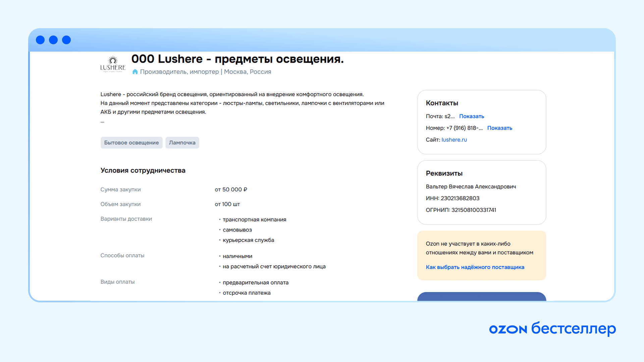Open the lushere.ru website link
The width and height of the screenshot is (644, 362).
tap(454, 140)
